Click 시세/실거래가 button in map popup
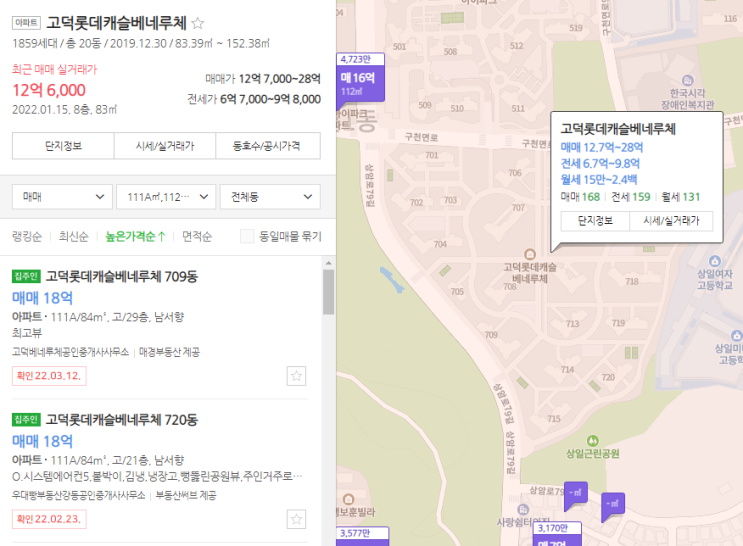Viewport: 743px width, 546px height. click(671, 221)
